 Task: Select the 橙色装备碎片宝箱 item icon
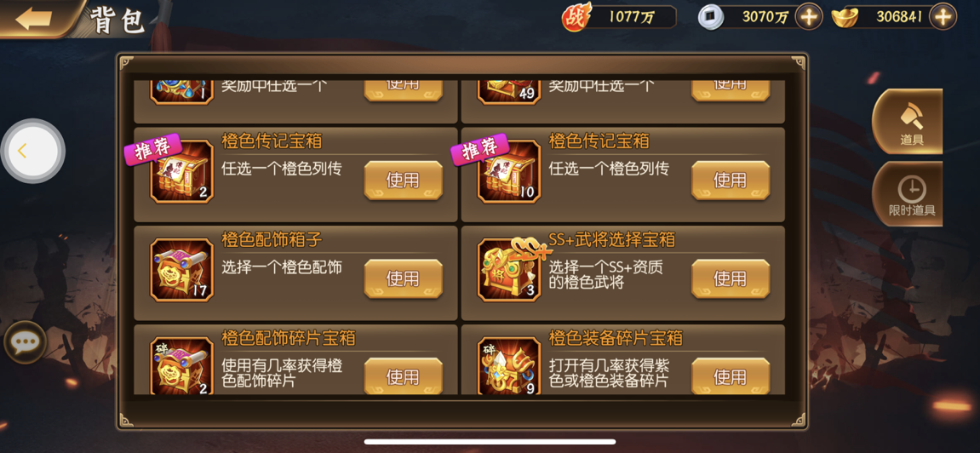pos(509,366)
